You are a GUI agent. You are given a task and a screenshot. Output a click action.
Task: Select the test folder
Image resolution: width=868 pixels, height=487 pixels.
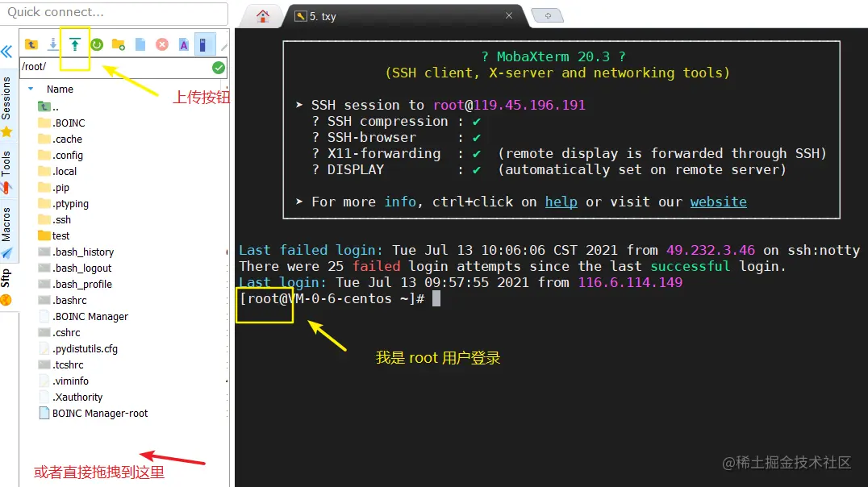click(54, 235)
